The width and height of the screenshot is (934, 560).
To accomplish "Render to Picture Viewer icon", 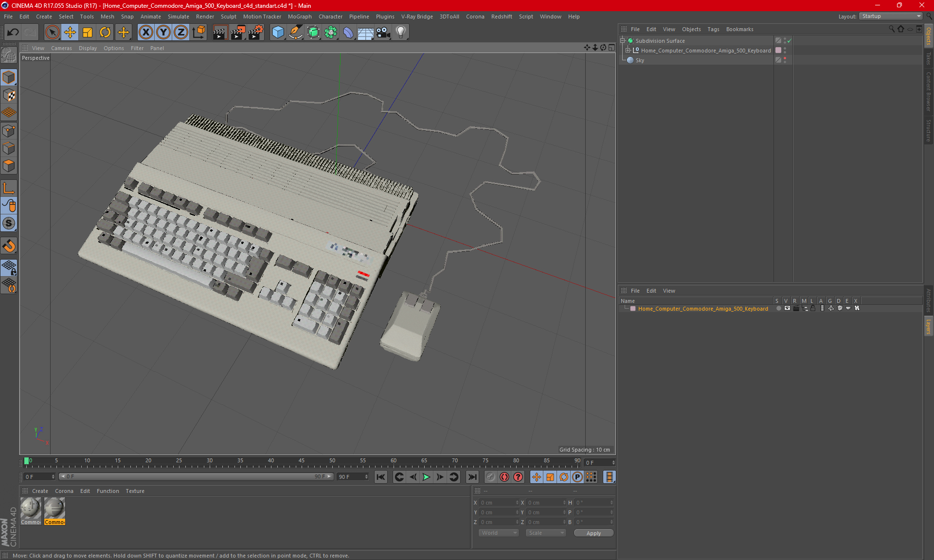I will (x=238, y=33).
